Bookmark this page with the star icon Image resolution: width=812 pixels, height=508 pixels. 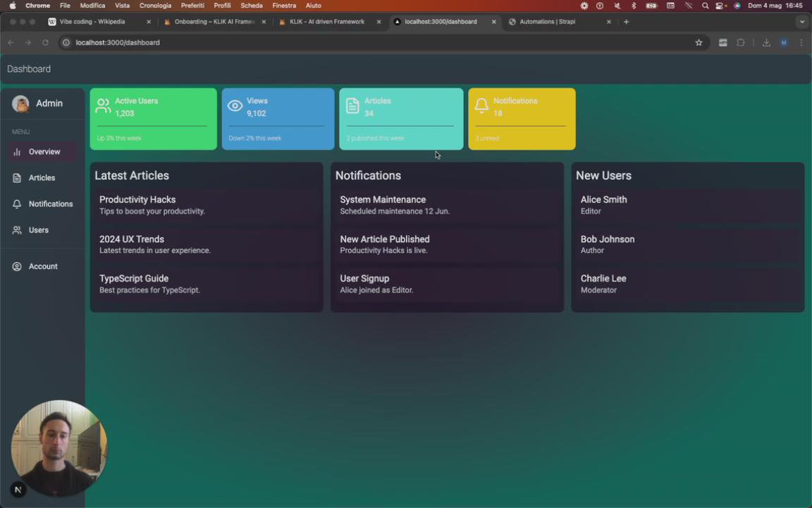[x=699, y=42]
